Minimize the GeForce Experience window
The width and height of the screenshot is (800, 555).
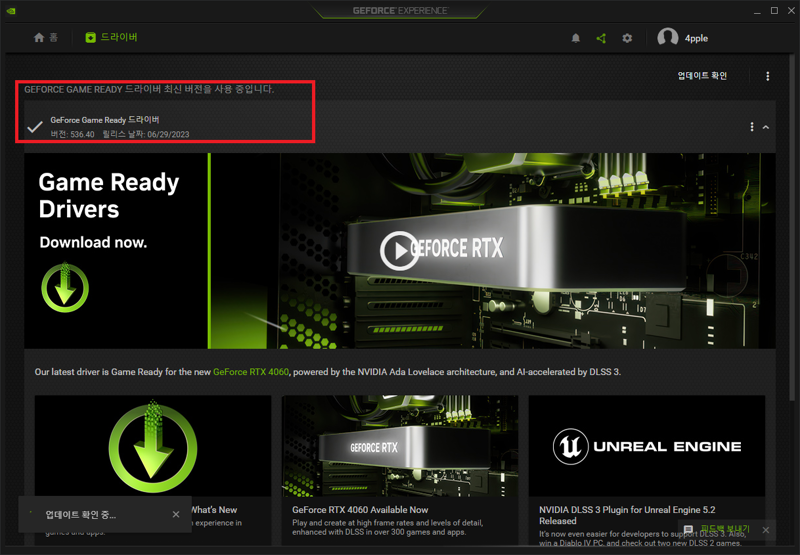(757, 11)
